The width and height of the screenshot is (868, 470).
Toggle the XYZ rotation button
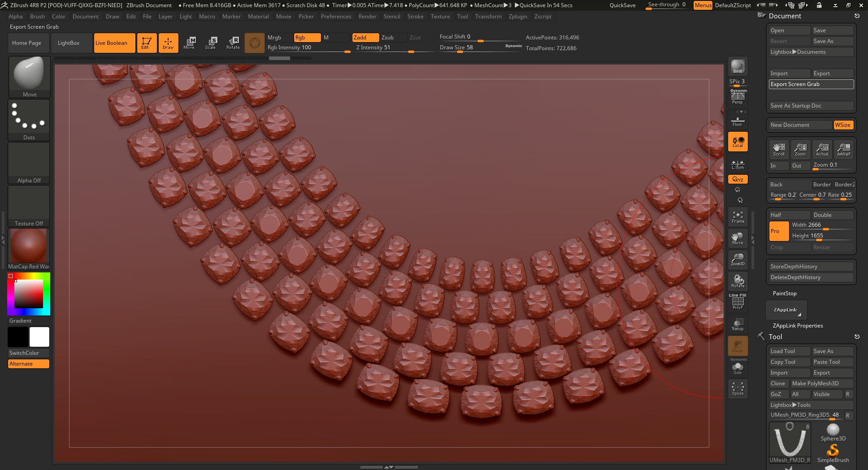738,179
